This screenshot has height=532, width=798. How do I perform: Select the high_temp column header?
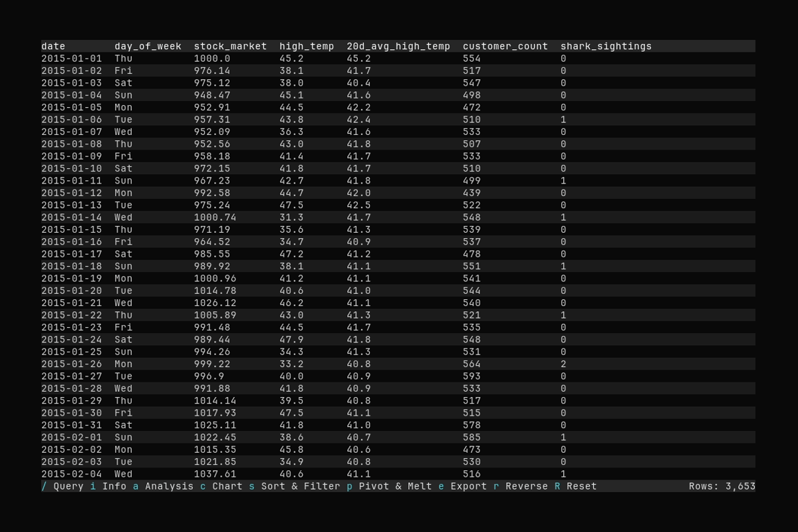click(307, 46)
